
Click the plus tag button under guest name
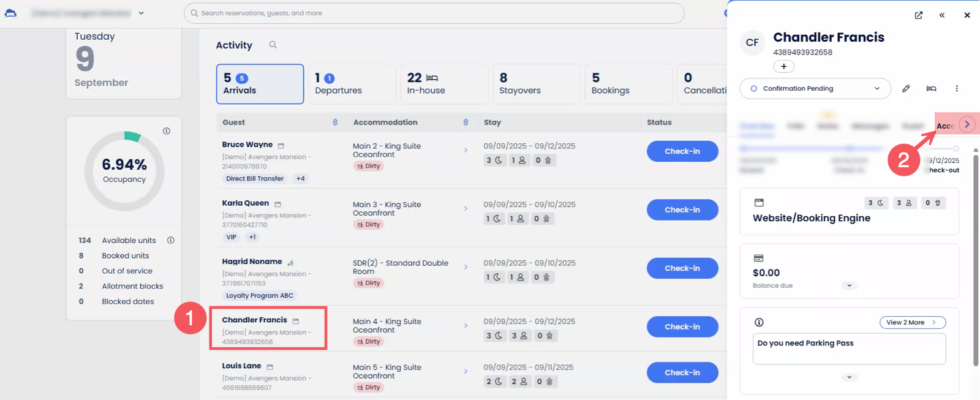point(783,66)
